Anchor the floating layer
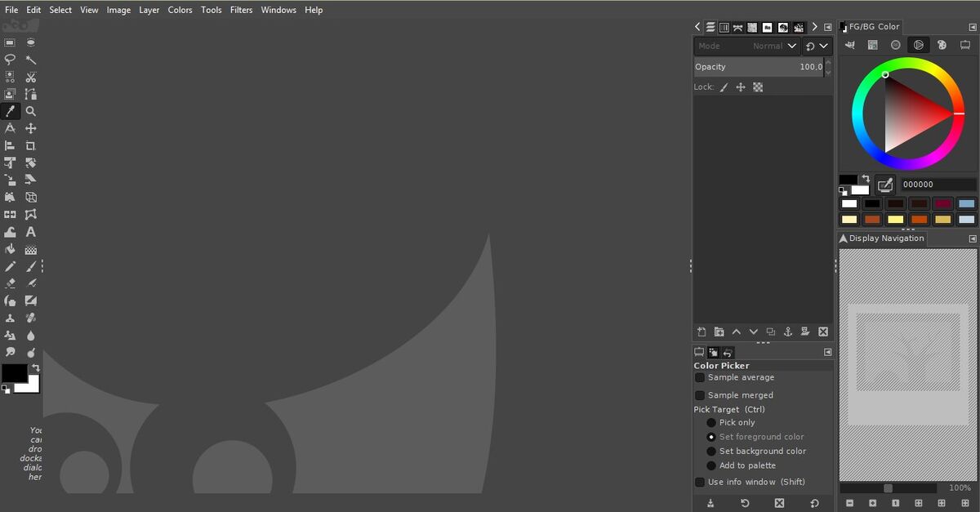The width and height of the screenshot is (980, 512). point(788,332)
